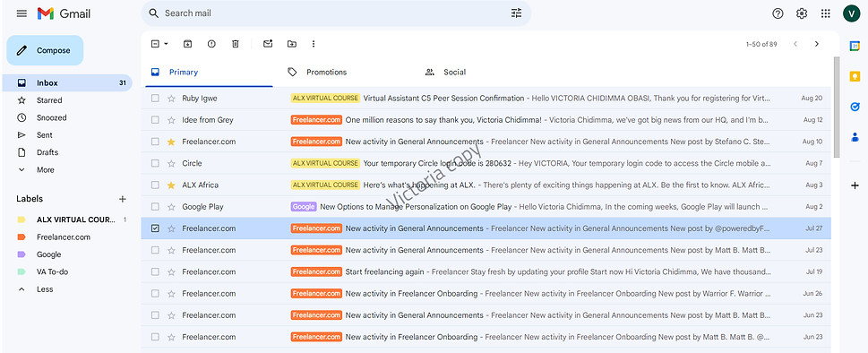Select the Jun 26 Freelancer.com email
Image resolution: width=868 pixels, height=353 pixels.
[155, 294]
